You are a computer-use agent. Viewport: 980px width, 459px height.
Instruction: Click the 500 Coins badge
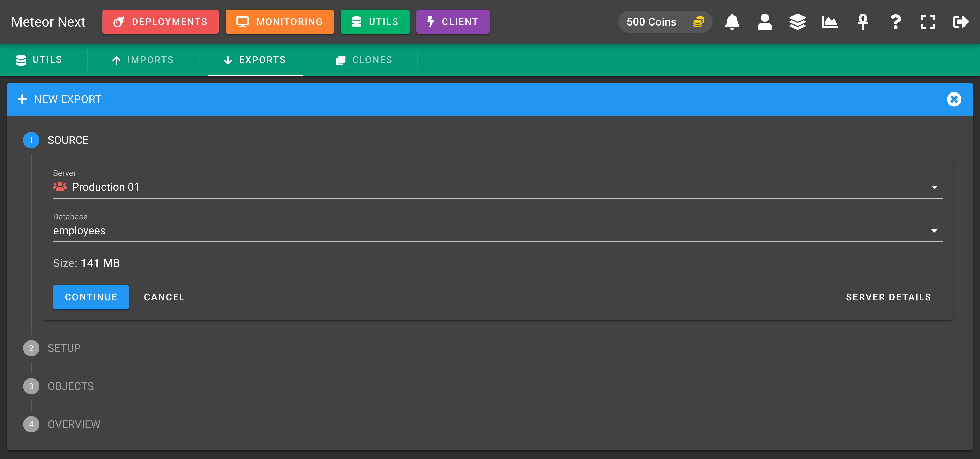[665, 22]
